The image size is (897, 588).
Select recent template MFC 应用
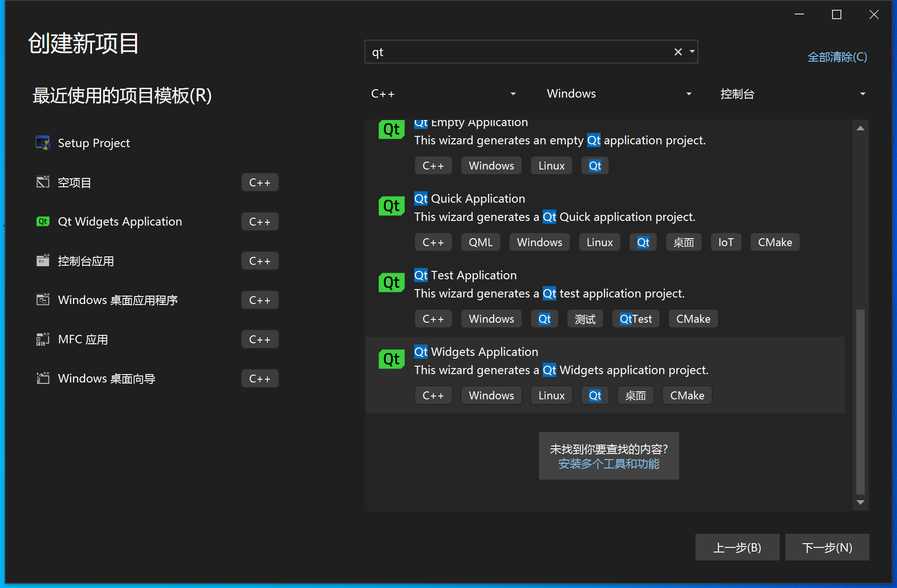tap(158, 339)
